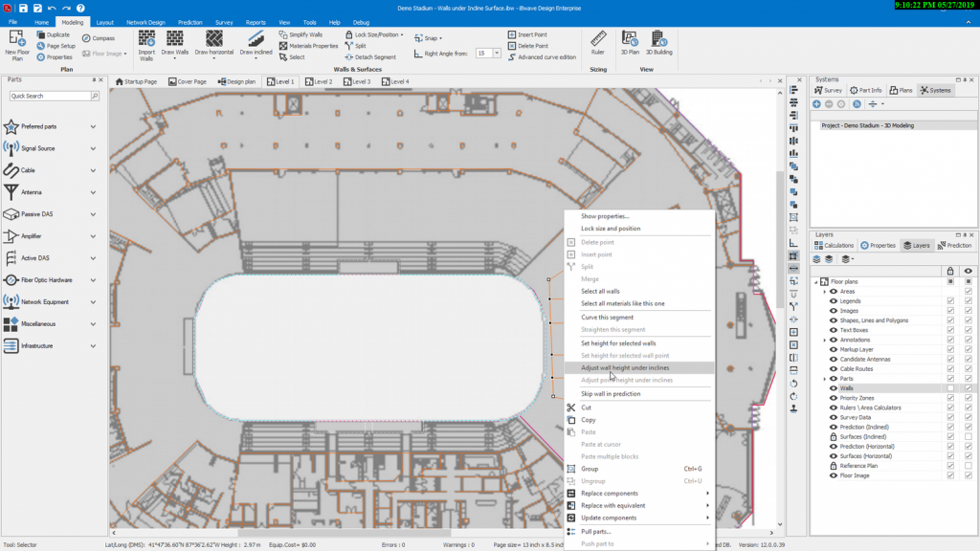Switch to the Prediction panel tab
The height and width of the screenshot is (551, 980).
point(954,246)
